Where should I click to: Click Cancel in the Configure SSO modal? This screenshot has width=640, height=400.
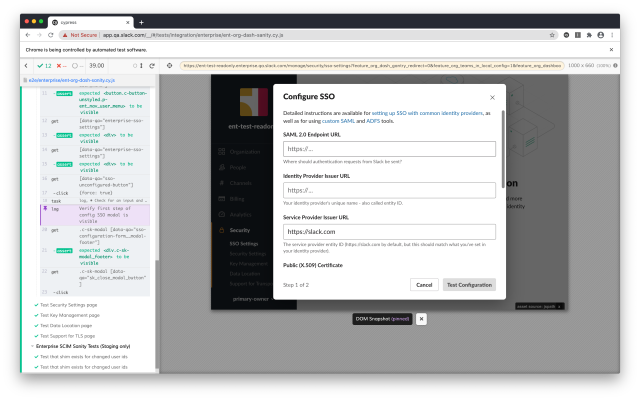[424, 285]
